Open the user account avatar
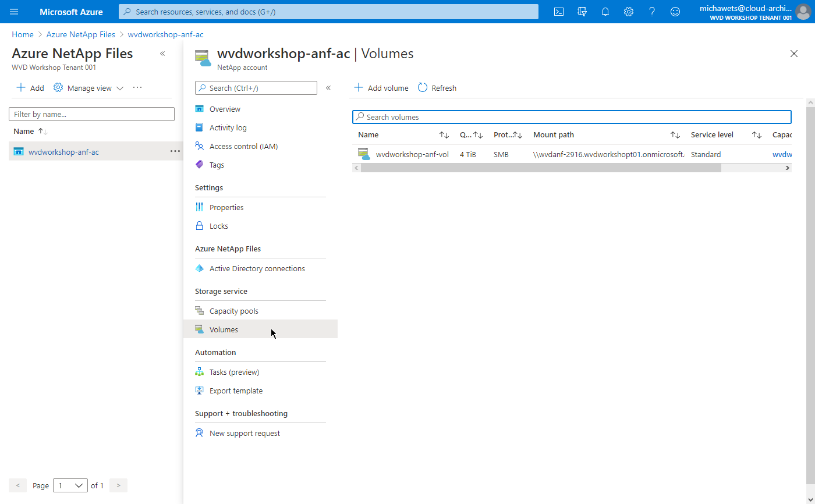Viewport: 815px width, 504px height. point(802,12)
